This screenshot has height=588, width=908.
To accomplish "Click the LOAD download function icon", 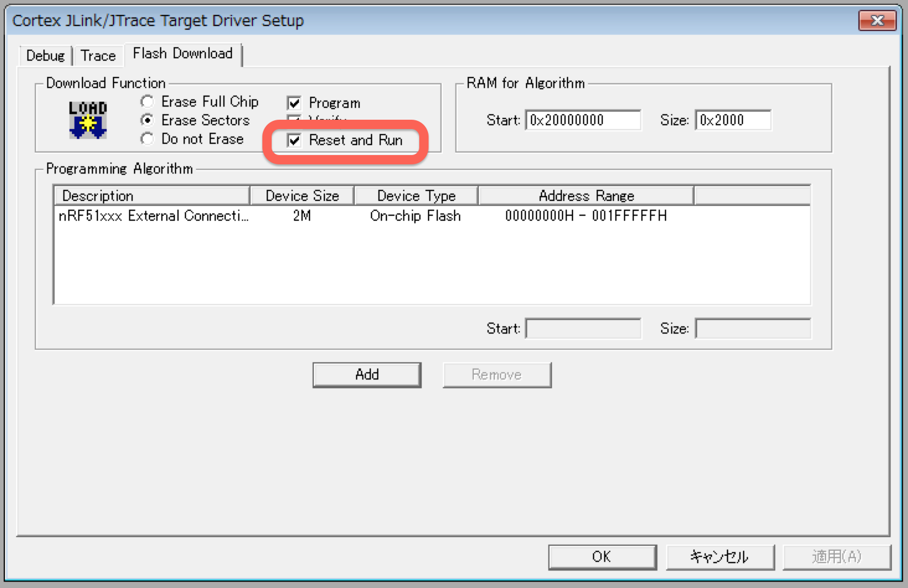I will tap(87, 119).
